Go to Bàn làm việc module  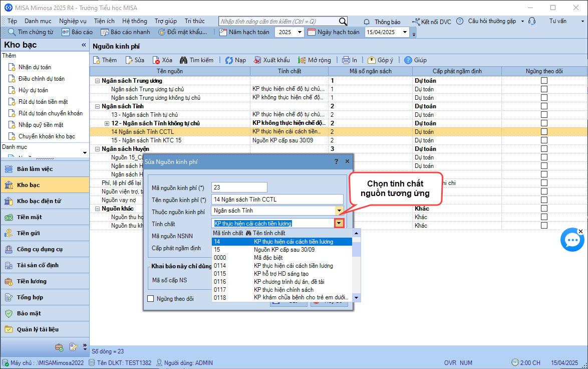[x=45, y=169]
